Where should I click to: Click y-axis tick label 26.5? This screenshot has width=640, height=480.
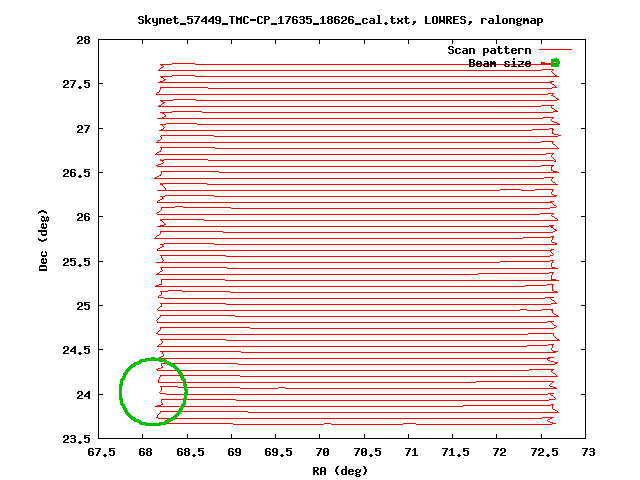(x=76, y=173)
